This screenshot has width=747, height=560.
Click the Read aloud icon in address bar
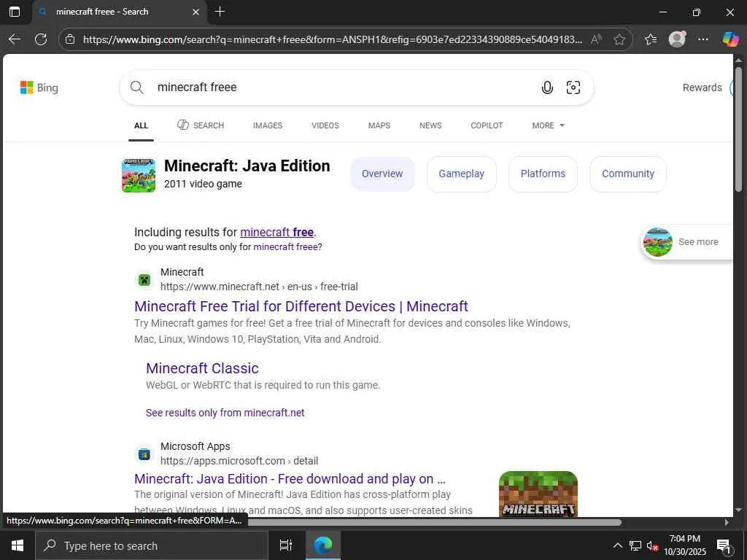596,39
